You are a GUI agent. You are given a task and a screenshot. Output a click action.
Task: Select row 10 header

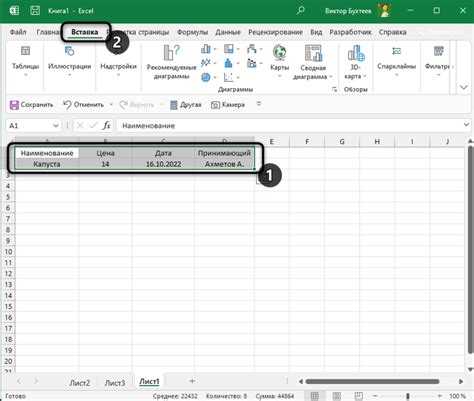(x=8, y=252)
